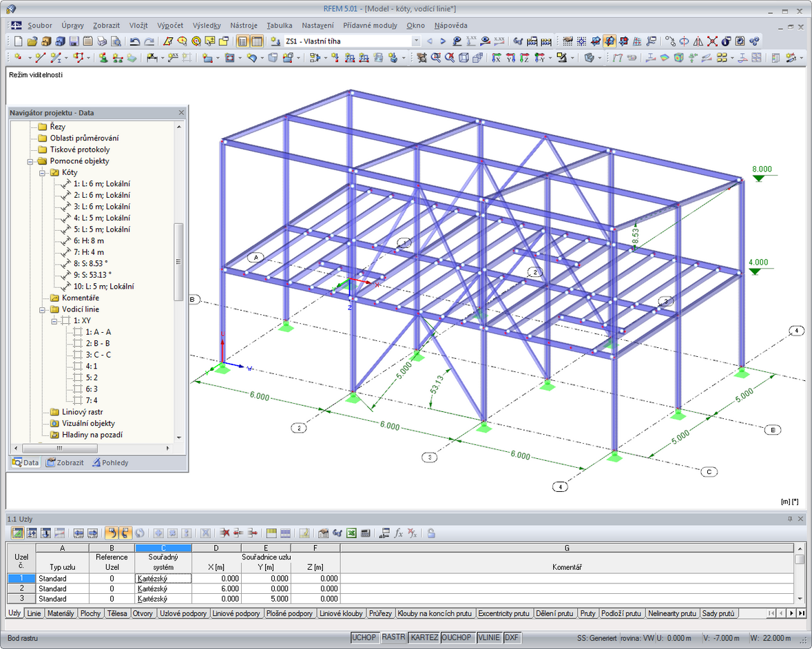Toggle the Table display button
The width and height of the screenshot is (812, 649).
[x=256, y=41]
